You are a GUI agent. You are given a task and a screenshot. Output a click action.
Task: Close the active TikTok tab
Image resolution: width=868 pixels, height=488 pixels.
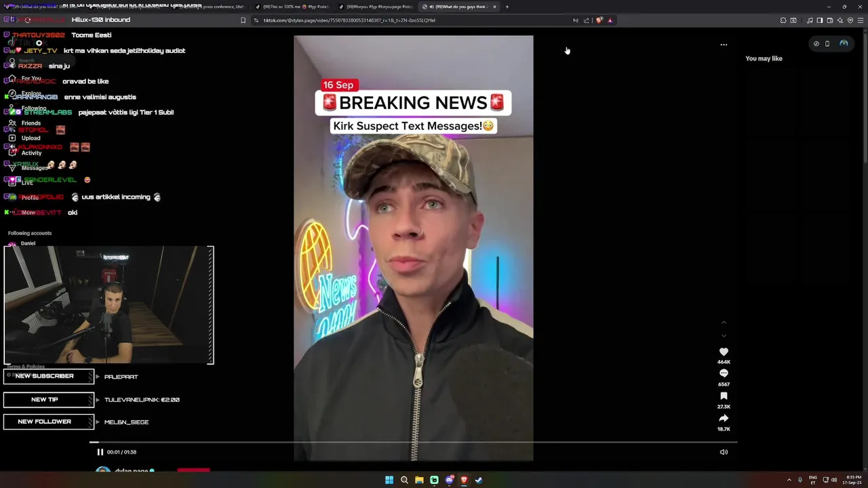click(x=494, y=7)
